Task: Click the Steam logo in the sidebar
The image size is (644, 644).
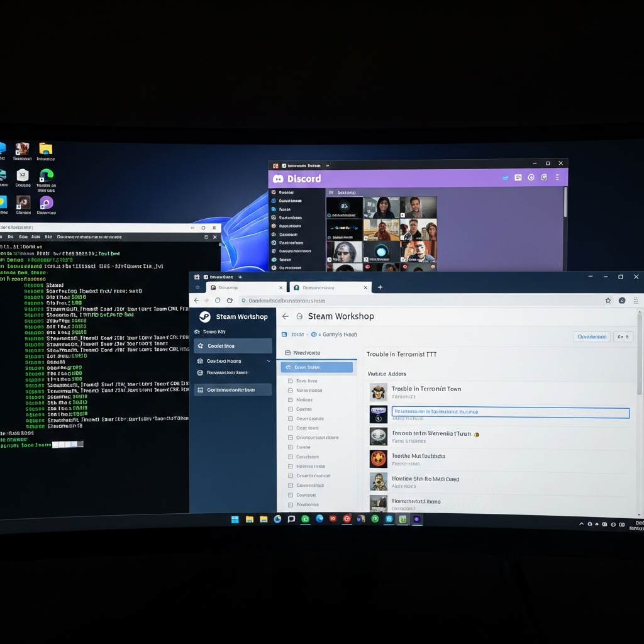Action: click(204, 317)
